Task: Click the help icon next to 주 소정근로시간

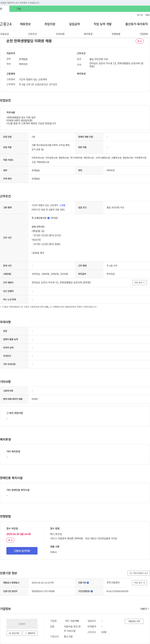Action: point(48,218)
